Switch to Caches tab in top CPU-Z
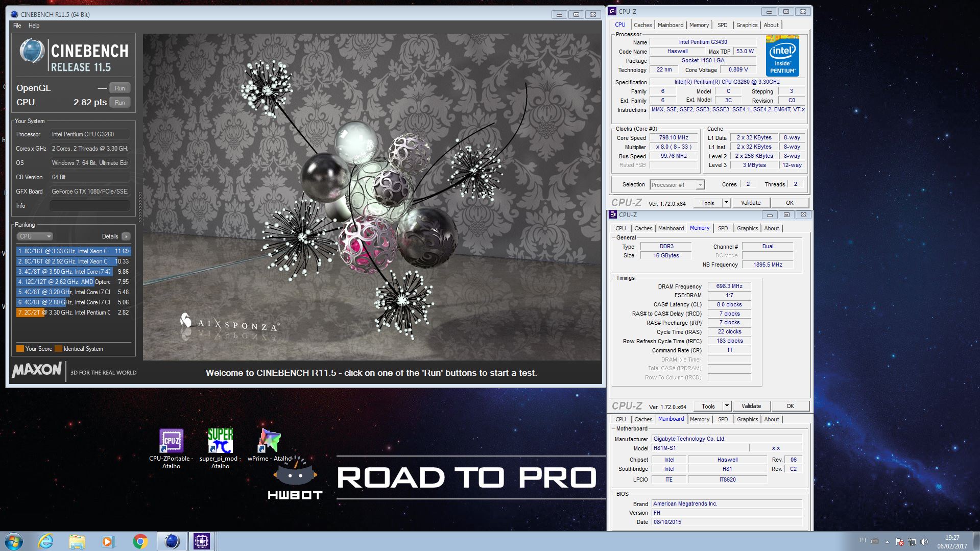This screenshot has height=551, width=980. coord(642,25)
